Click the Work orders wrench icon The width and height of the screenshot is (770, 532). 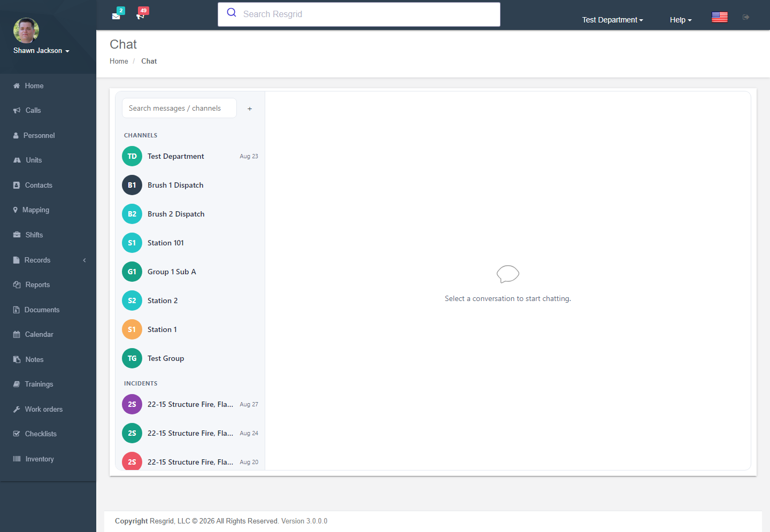point(17,410)
